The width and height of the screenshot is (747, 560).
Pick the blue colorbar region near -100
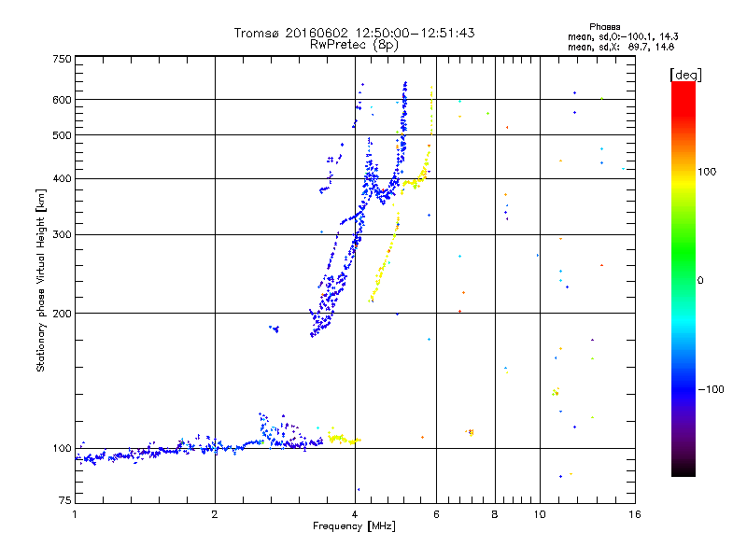point(683,387)
